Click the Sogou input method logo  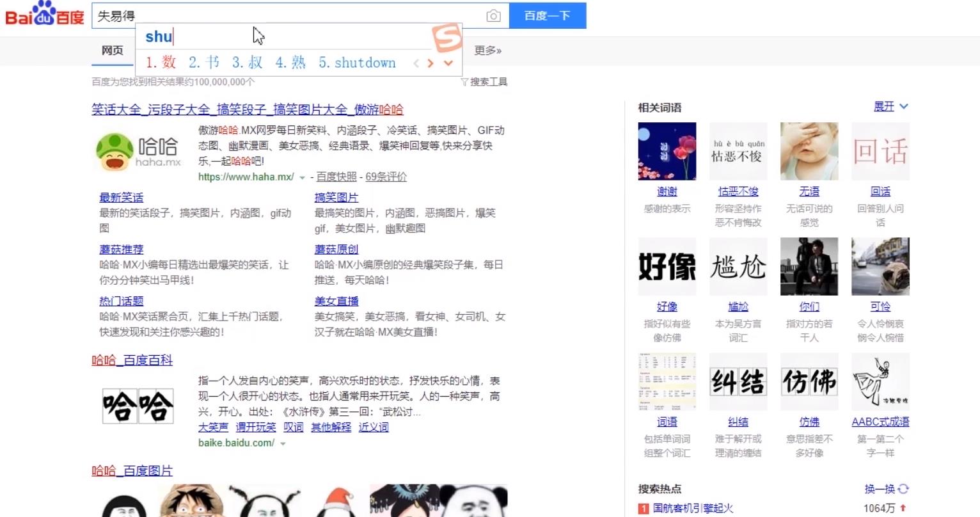click(447, 37)
